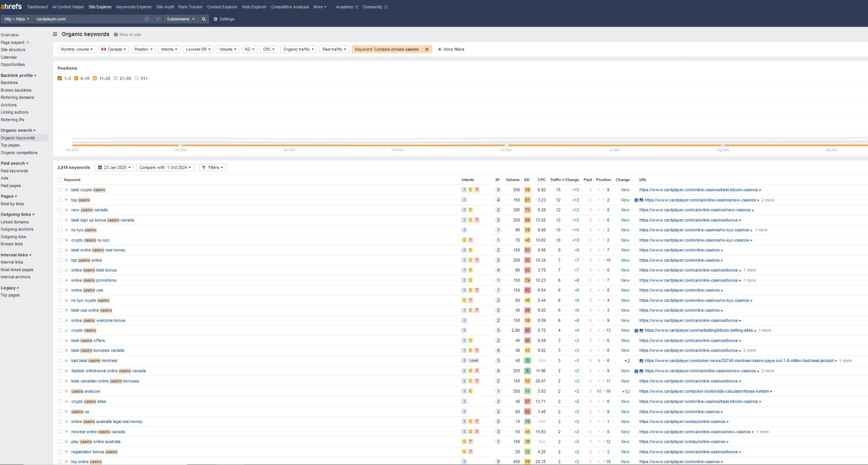This screenshot has height=465, width=868.
Task: Open the KD filter dropdown
Action: click(250, 49)
